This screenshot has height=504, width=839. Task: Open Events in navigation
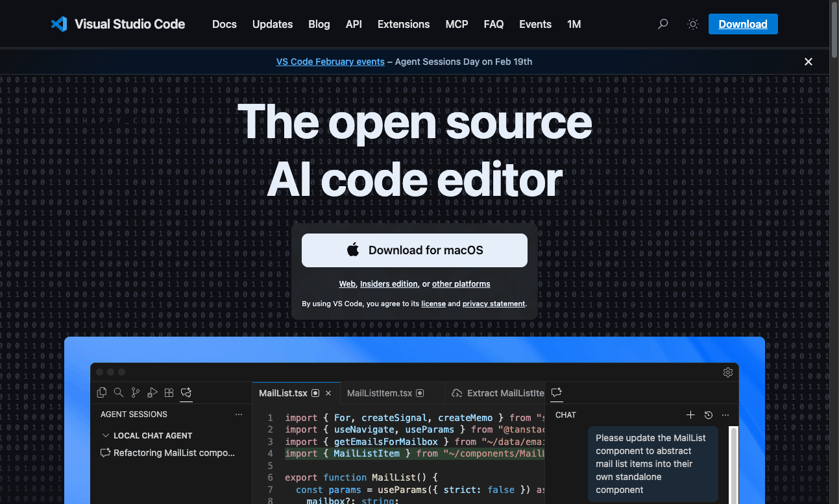(535, 24)
